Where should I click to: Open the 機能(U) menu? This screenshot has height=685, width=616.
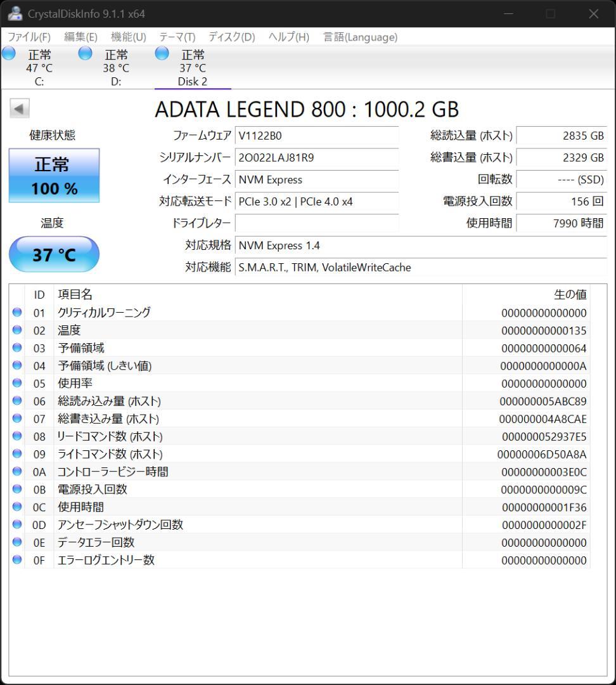(x=129, y=37)
